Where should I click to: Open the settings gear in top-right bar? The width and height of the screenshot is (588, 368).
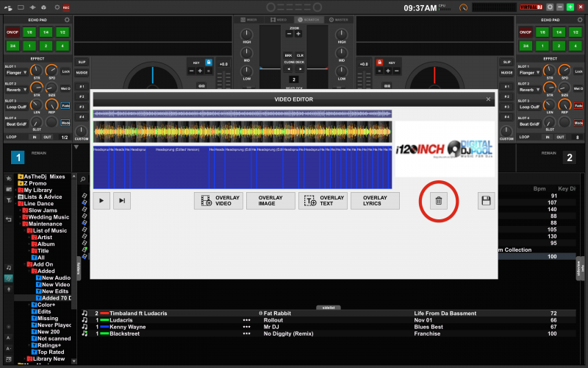pos(550,7)
